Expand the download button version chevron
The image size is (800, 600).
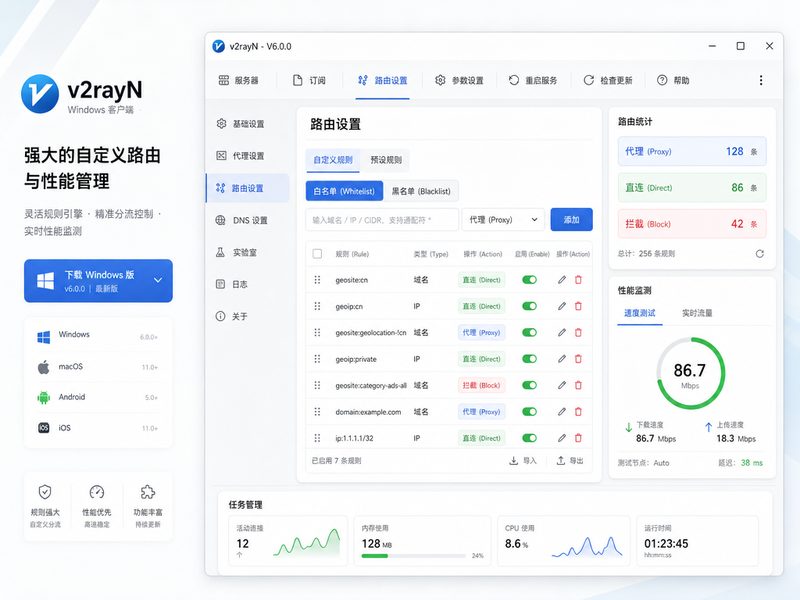(158, 280)
